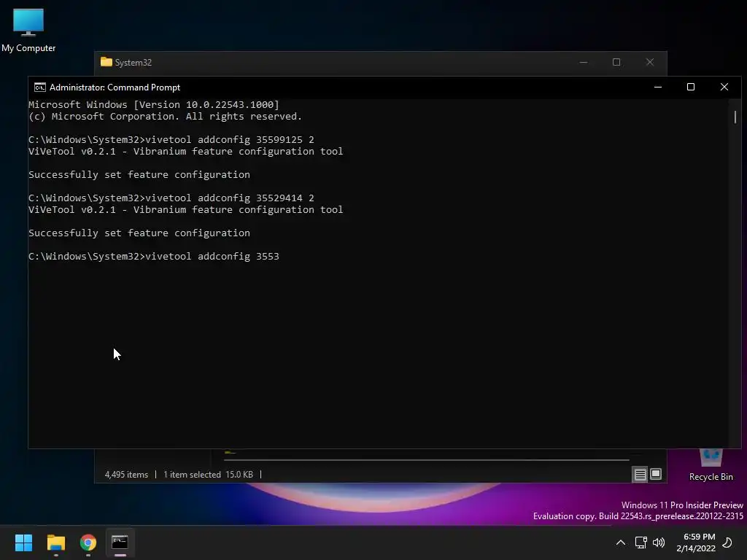Switch System32 window to details view

[x=640, y=474]
